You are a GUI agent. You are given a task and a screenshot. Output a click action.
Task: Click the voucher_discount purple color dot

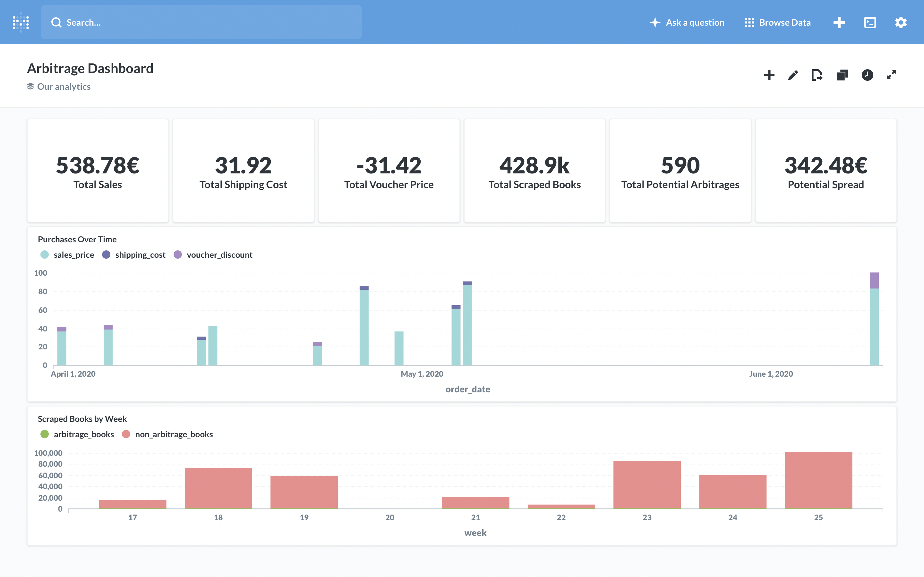177,255
